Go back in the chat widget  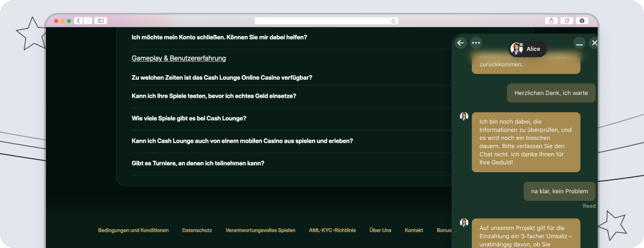pos(460,42)
